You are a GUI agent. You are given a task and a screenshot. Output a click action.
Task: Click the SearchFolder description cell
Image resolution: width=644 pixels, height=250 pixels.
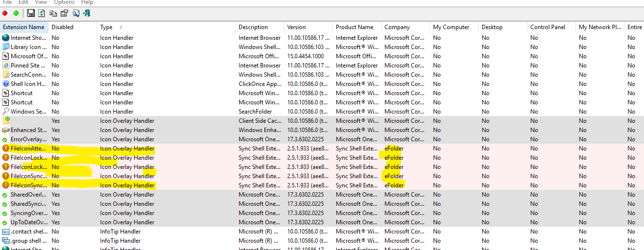pos(254,112)
